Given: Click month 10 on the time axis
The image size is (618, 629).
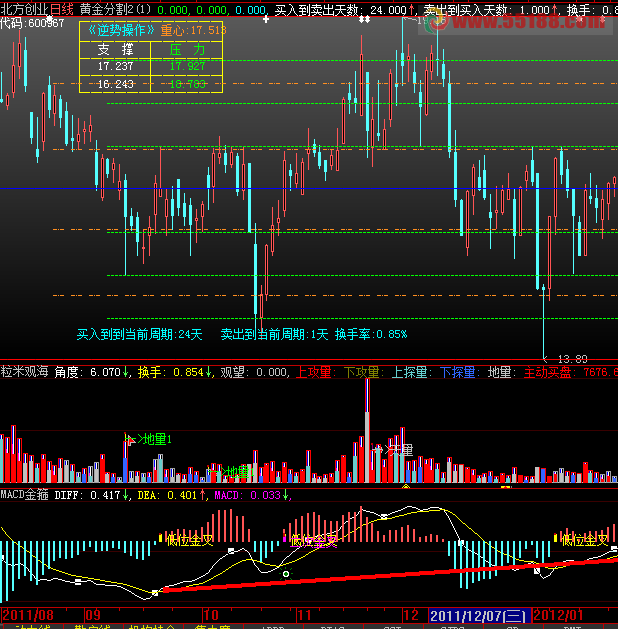Looking at the screenshot, I should click(x=211, y=615).
